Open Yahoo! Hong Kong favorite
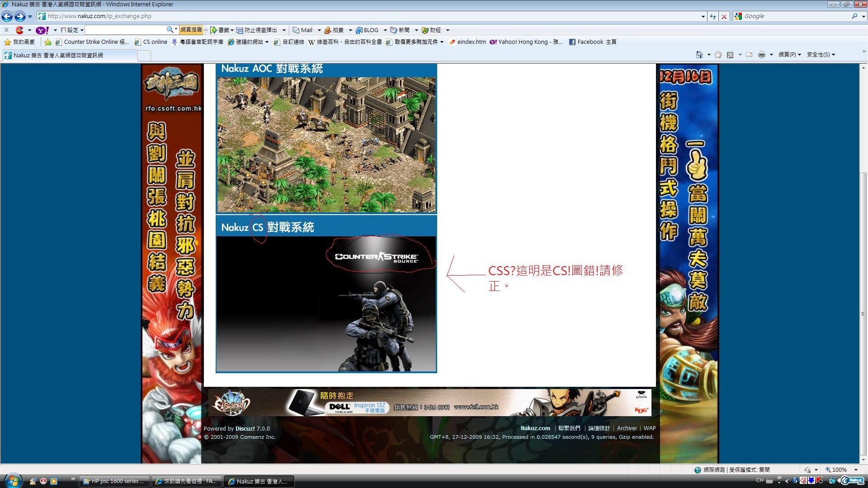868x488 pixels. coord(526,42)
